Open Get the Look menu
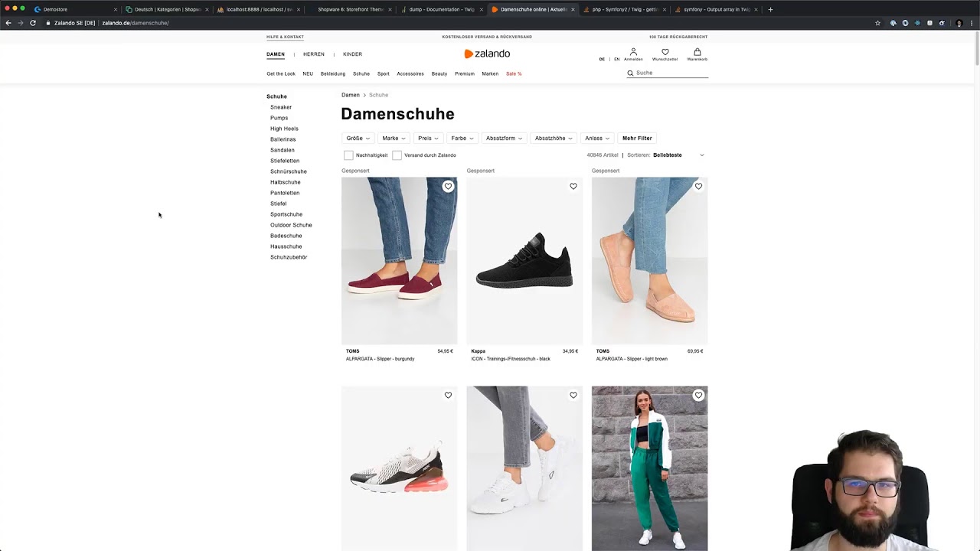The image size is (980, 551). point(281,73)
